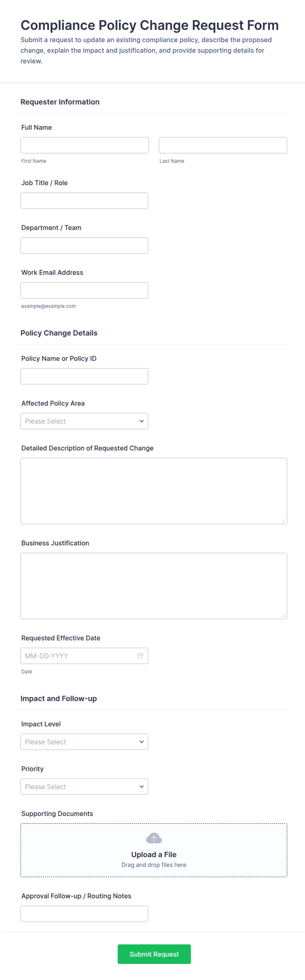Focus the First Name field
The image size is (305, 980).
point(85,145)
